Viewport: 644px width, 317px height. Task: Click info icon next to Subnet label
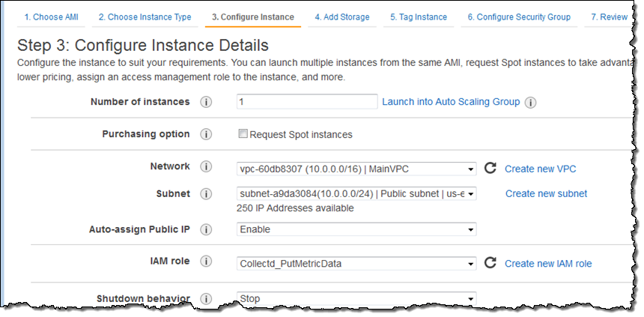(206, 193)
